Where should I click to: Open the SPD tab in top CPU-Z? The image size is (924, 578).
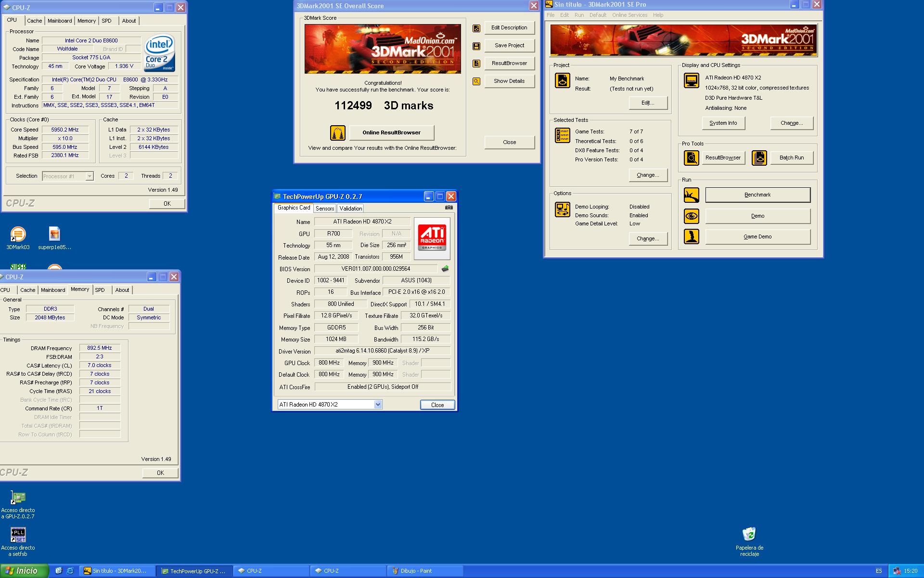[106, 21]
